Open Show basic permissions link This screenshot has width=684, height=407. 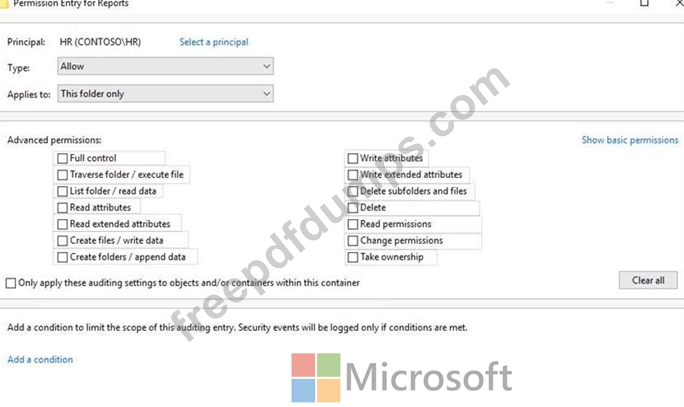630,140
